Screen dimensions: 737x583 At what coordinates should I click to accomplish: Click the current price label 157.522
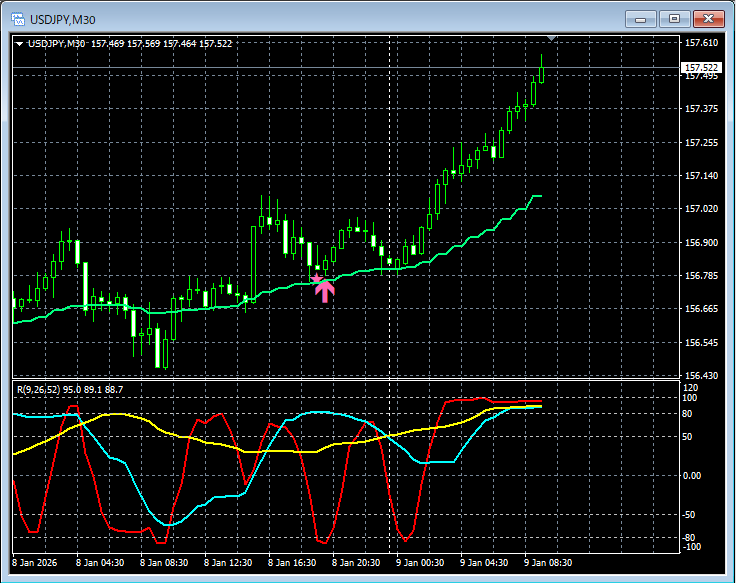701,68
